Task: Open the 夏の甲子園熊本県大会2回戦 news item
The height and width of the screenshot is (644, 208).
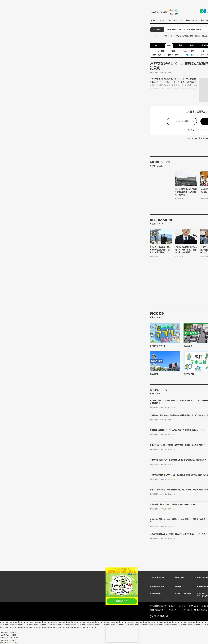Action: point(179,534)
